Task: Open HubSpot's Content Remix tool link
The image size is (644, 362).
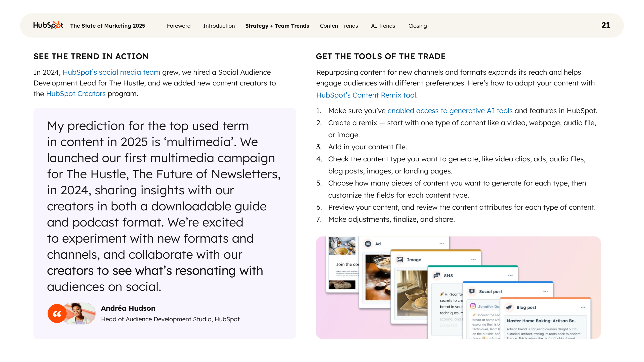Action: point(366,95)
